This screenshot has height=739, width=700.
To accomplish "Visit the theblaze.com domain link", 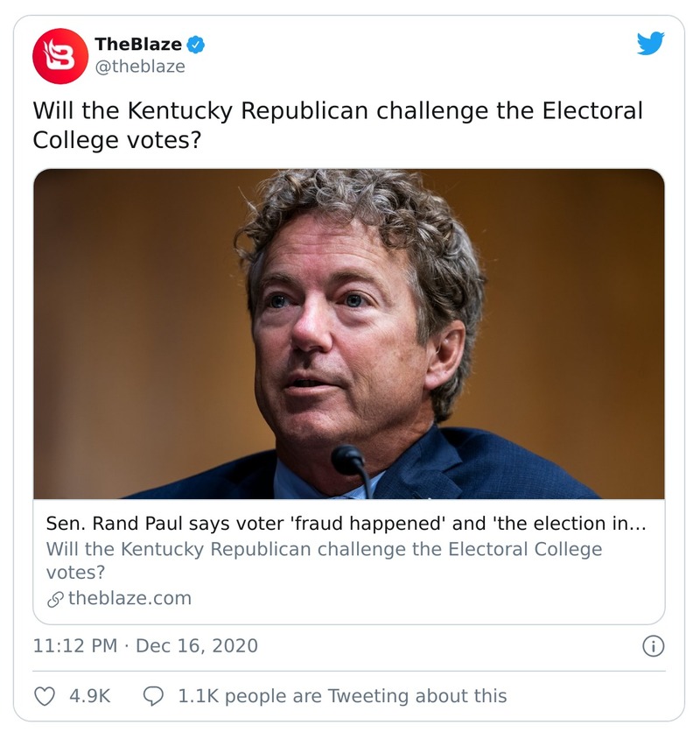I will pos(129,599).
